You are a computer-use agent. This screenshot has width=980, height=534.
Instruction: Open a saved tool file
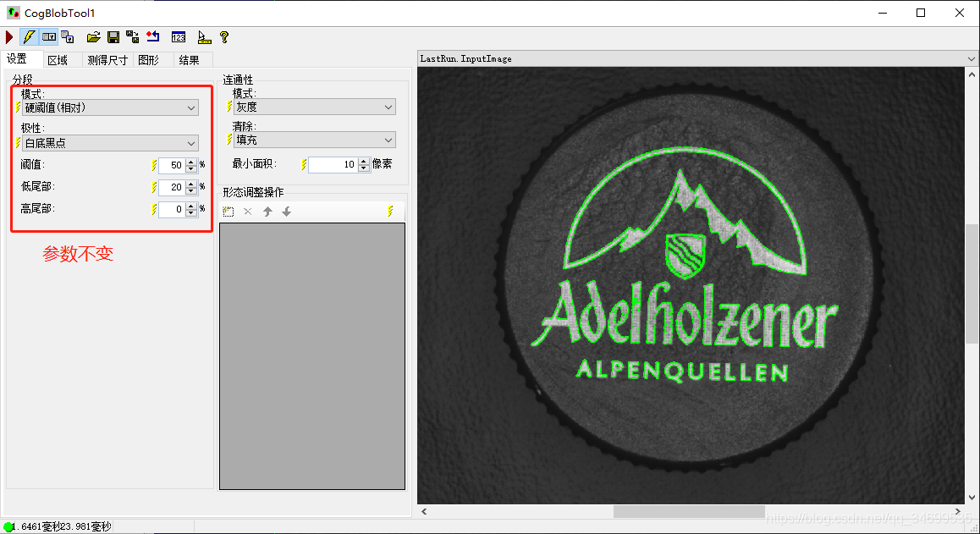94,37
